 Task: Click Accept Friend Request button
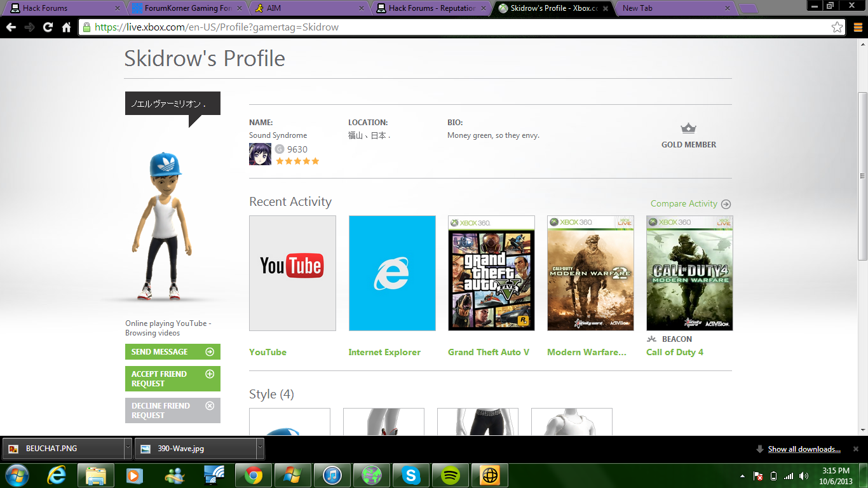pos(173,379)
